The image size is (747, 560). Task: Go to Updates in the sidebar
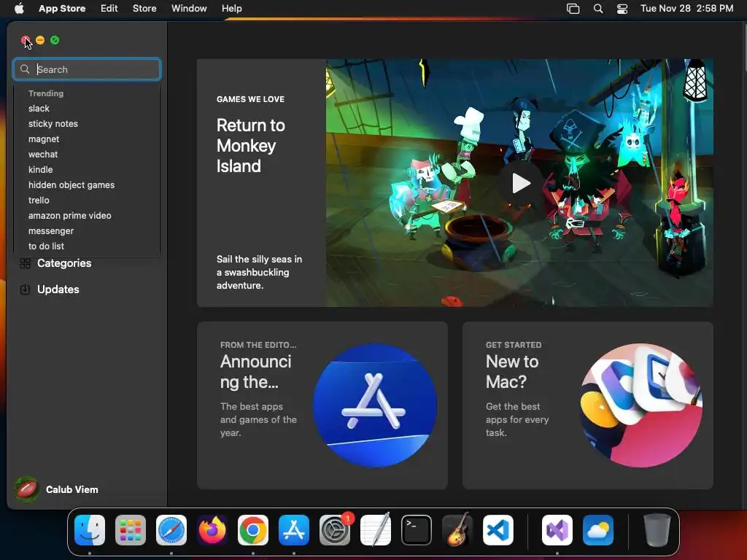tap(58, 289)
